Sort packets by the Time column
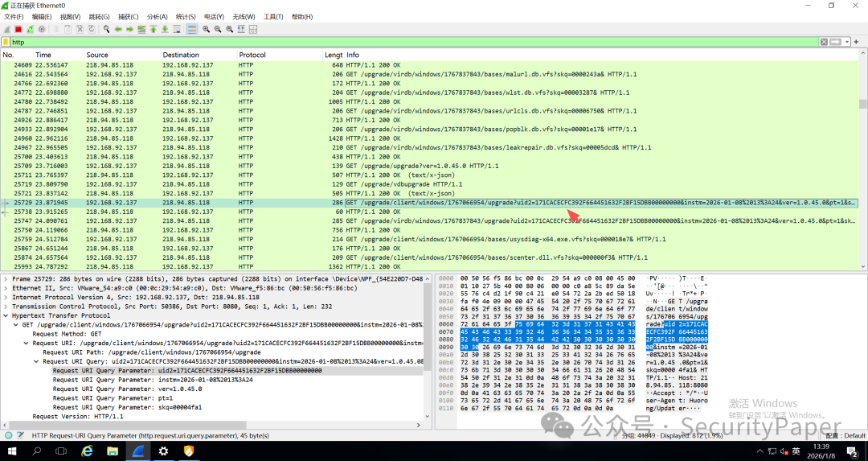The width and height of the screenshot is (868, 461). 58,55
